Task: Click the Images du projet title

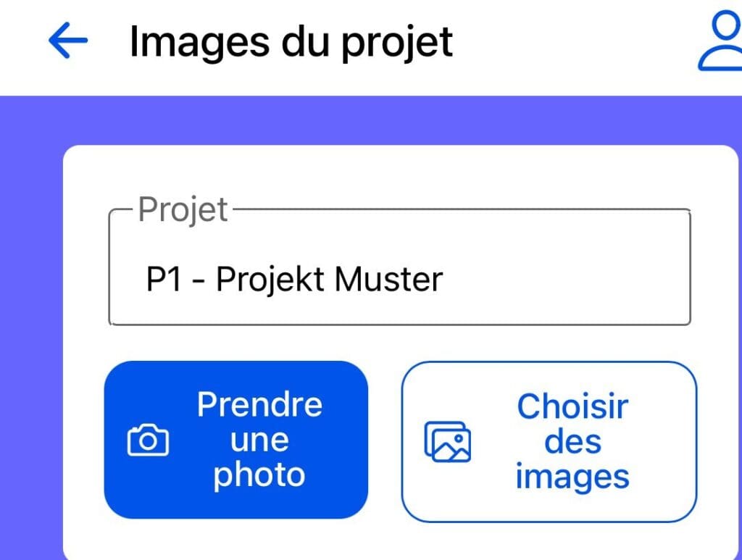Action: point(291,43)
